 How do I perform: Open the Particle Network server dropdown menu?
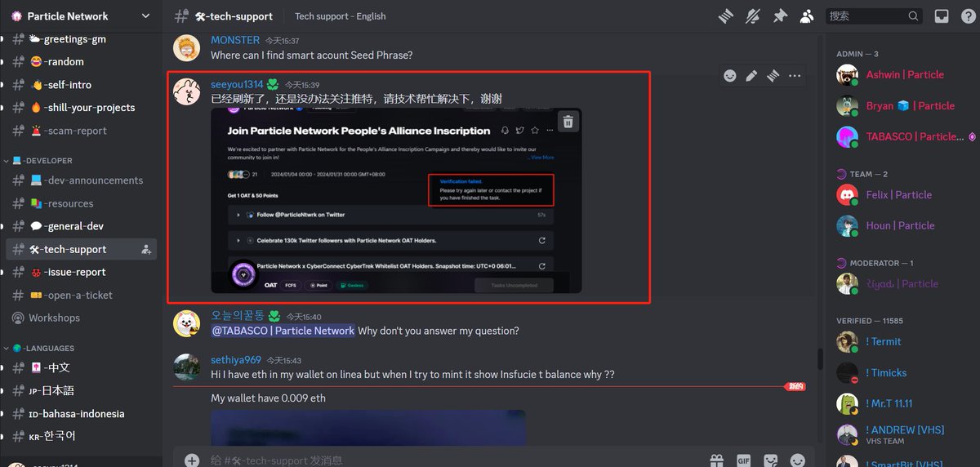coord(81,16)
